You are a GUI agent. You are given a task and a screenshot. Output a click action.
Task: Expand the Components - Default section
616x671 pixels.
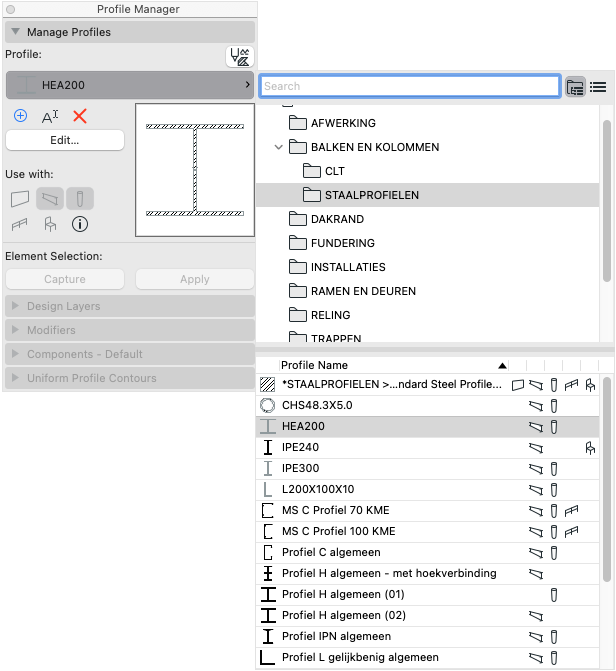pyautogui.click(x=16, y=354)
